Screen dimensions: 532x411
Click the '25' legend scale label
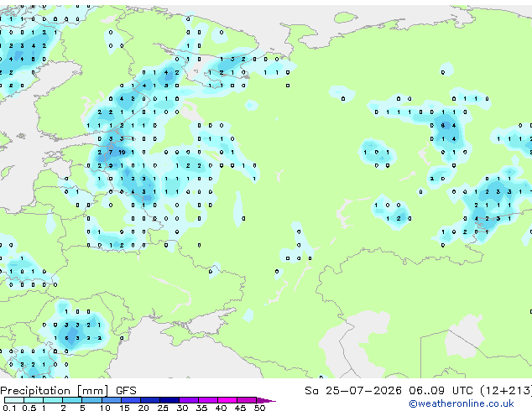163,408
